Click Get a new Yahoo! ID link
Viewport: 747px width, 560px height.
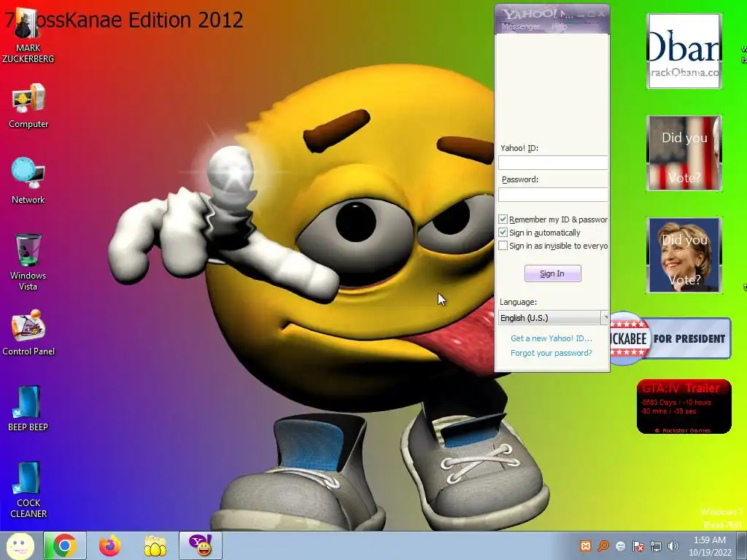551,338
